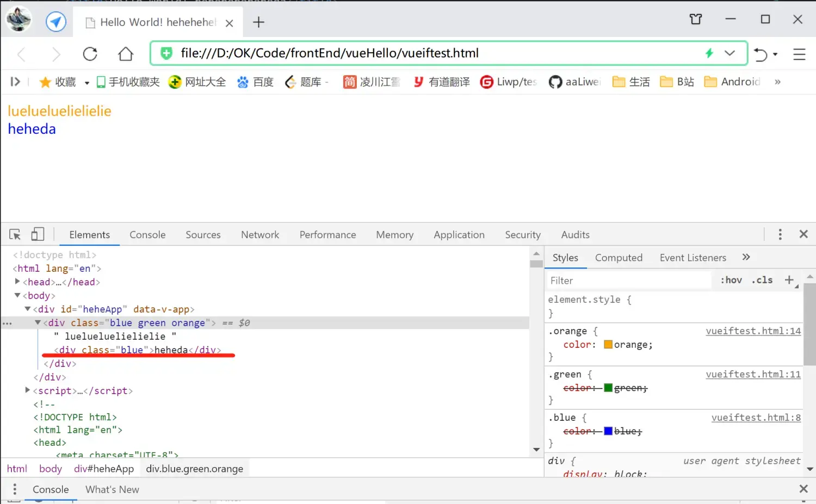Image resolution: width=816 pixels, height=504 pixels.
Task: Toggle the device toolbar icon in DevTools
Action: 38,234
